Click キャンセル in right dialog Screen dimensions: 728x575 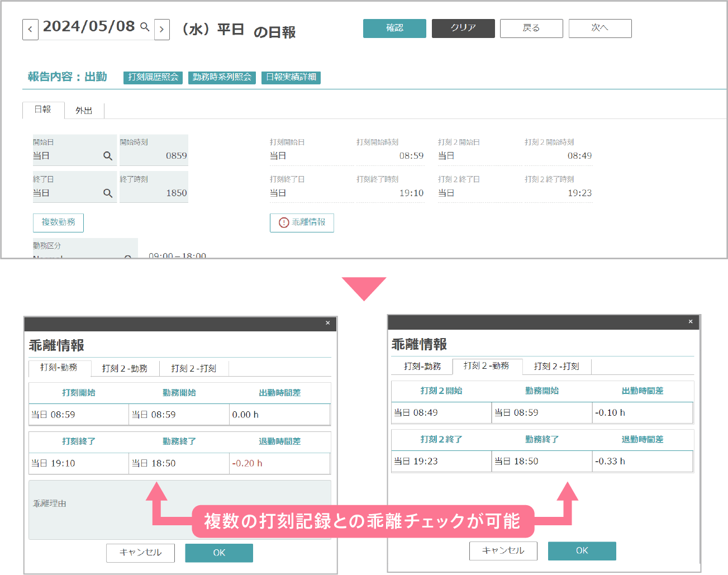point(503,550)
